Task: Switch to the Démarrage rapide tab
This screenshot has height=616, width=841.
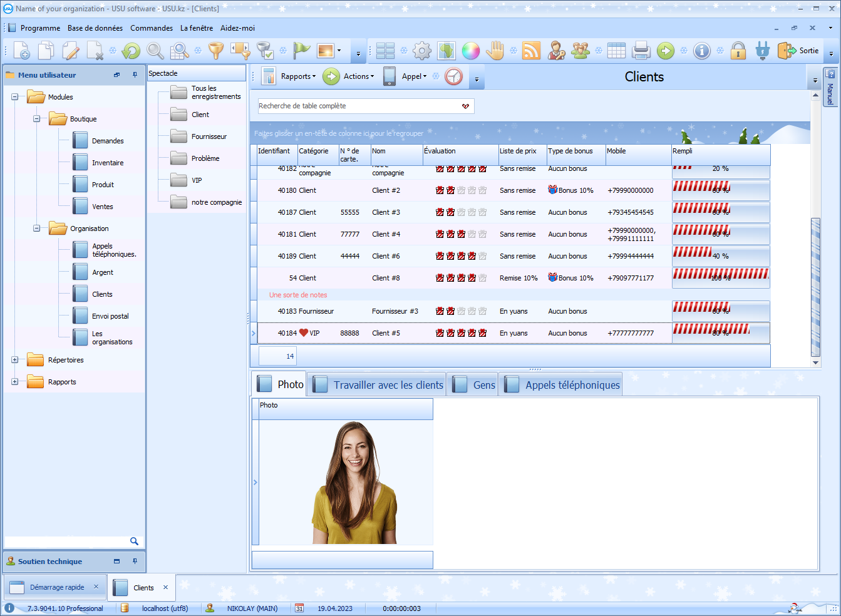Action: click(55, 587)
